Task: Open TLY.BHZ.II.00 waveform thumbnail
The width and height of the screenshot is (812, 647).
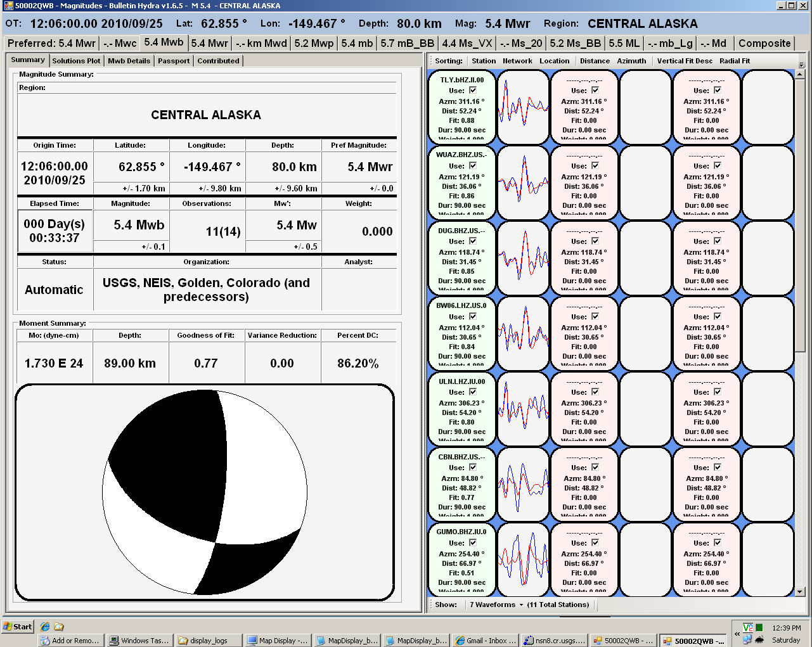Action: pos(523,106)
